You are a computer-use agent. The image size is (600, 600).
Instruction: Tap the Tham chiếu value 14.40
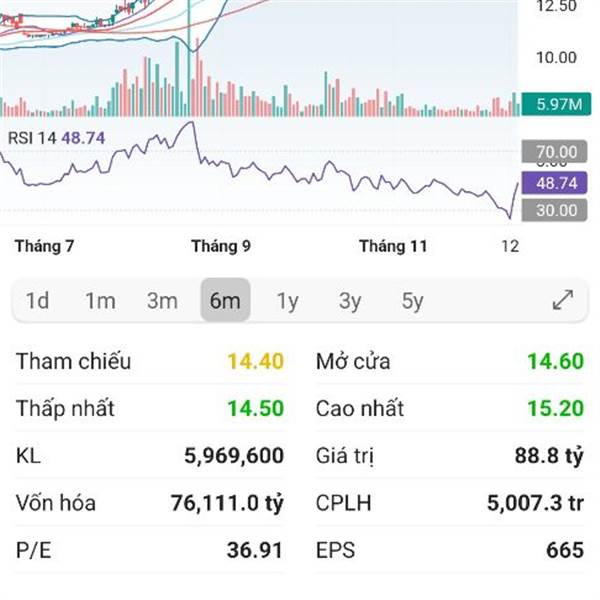tap(255, 362)
